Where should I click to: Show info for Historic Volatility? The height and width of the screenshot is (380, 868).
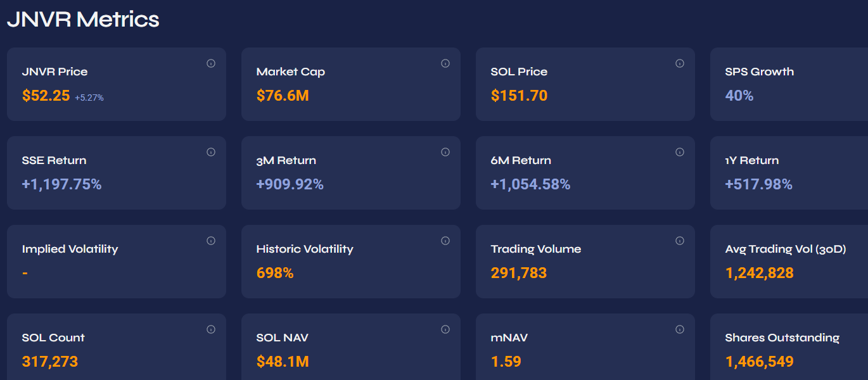(445, 241)
